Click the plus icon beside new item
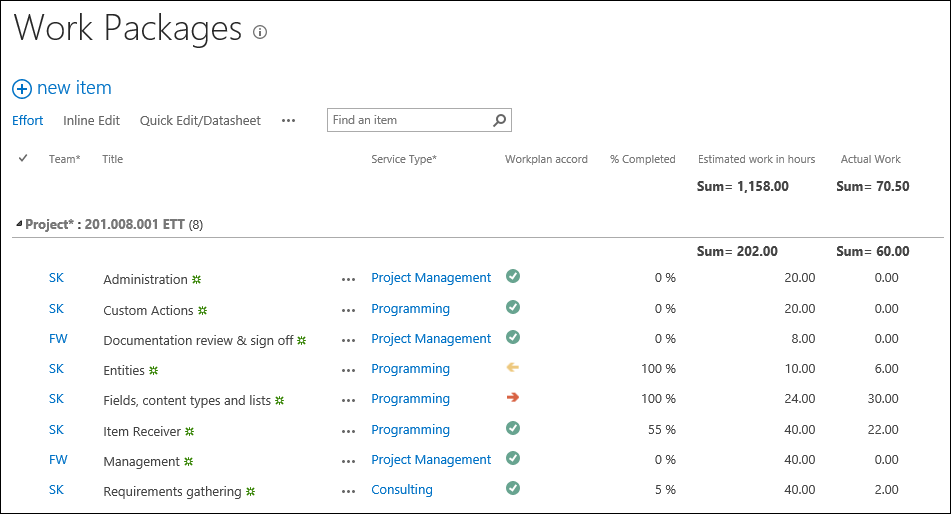Viewport: 951px width, 514px height. pyautogui.click(x=22, y=89)
